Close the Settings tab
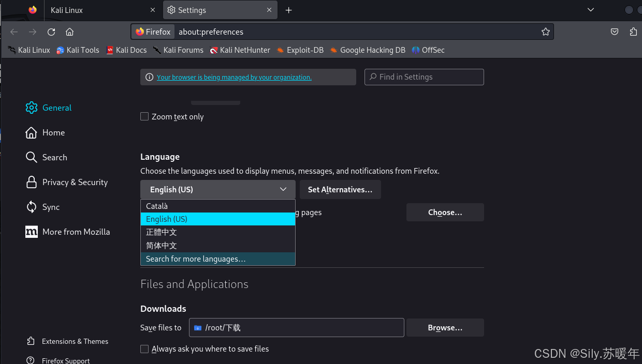The image size is (642, 364). [269, 10]
